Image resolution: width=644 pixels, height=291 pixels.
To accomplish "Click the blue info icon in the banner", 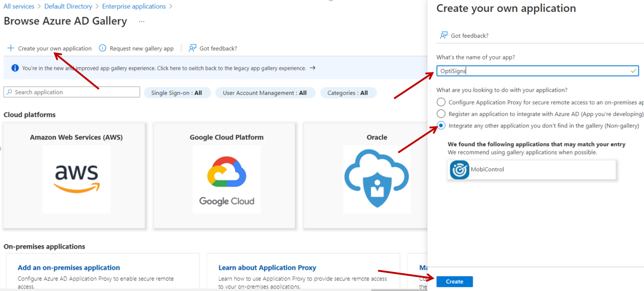I will 15,68.
